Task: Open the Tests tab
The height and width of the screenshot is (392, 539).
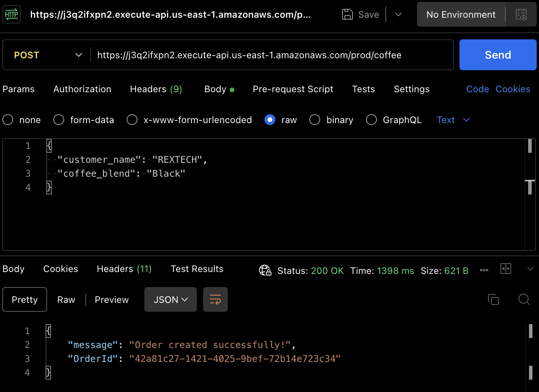Action: pyautogui.click(x=363, y=89)
